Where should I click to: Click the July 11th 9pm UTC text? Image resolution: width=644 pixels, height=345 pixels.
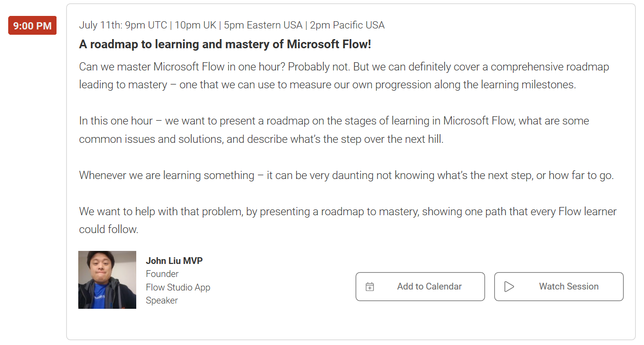[x=123, y=25]
